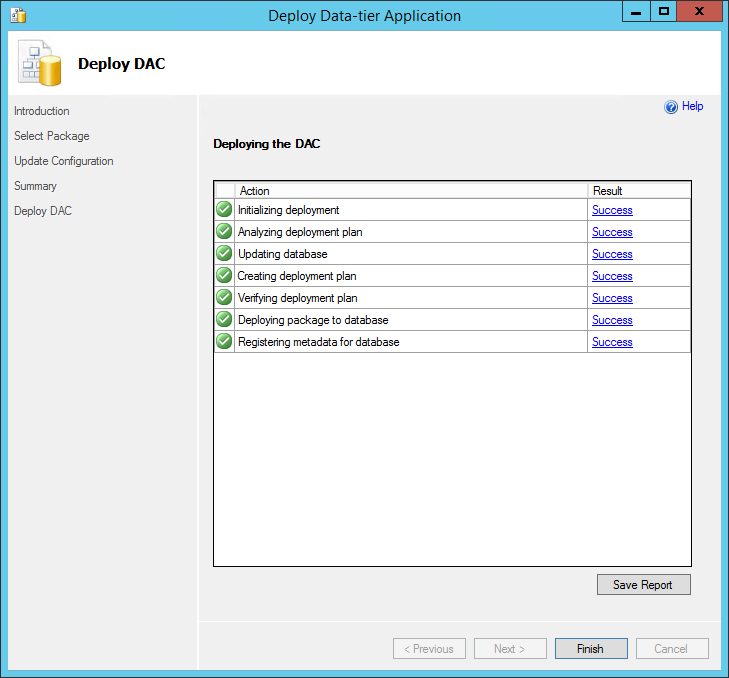Click green checkmark beside Verifying deployment plan
This screenshot has width=729, height=678.
pos(224,298)
